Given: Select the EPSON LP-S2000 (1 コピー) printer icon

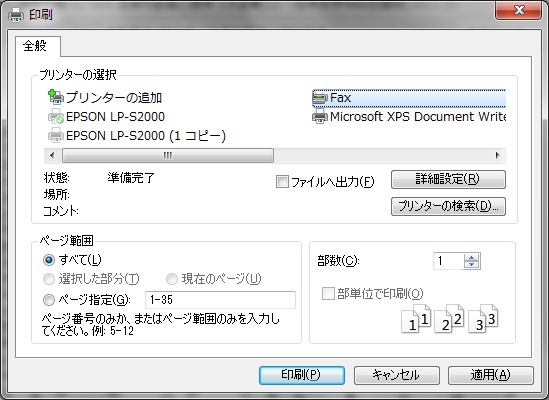Looking at the screenshot, I should tap(56, 135).
